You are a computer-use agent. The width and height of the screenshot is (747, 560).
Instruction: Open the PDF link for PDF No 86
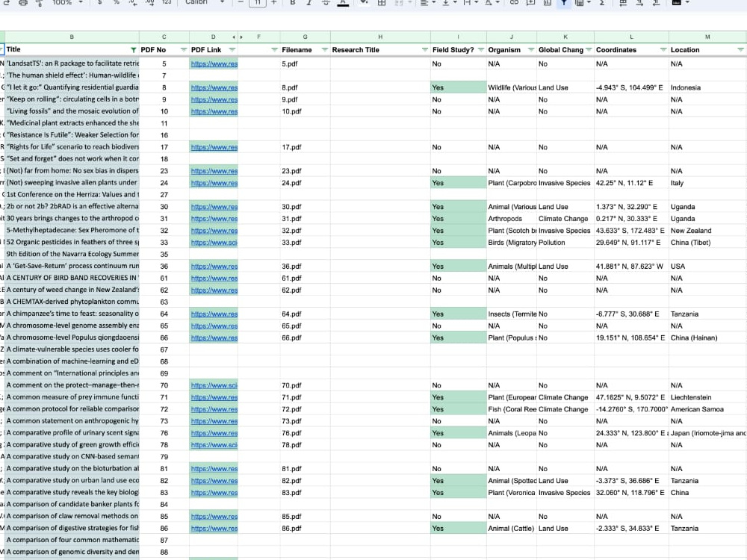(x=214, y=528)
